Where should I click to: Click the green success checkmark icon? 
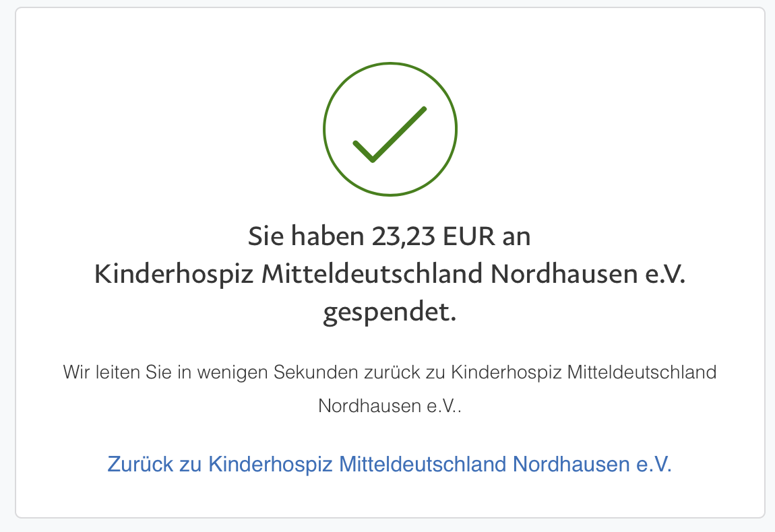(390, 129)
